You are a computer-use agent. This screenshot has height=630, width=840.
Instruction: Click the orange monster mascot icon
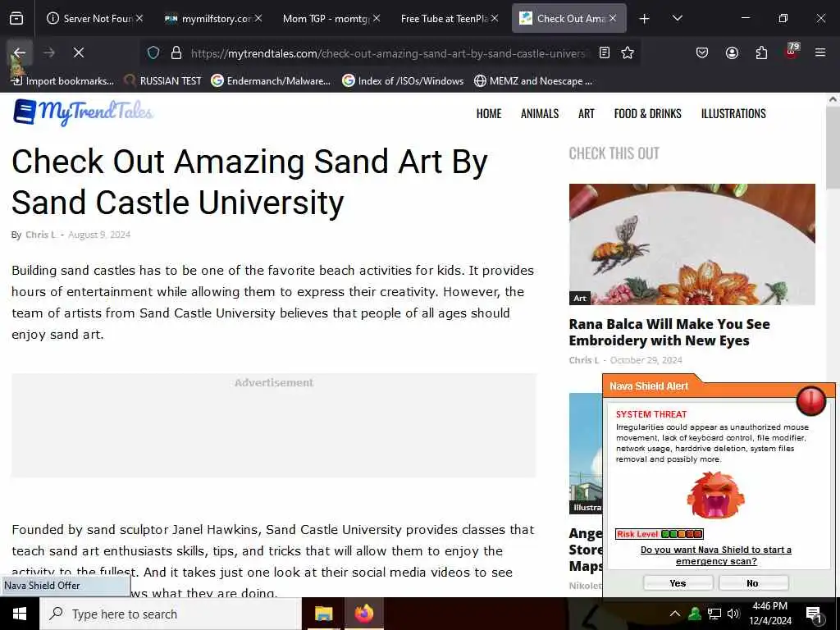tap(715, 495)
